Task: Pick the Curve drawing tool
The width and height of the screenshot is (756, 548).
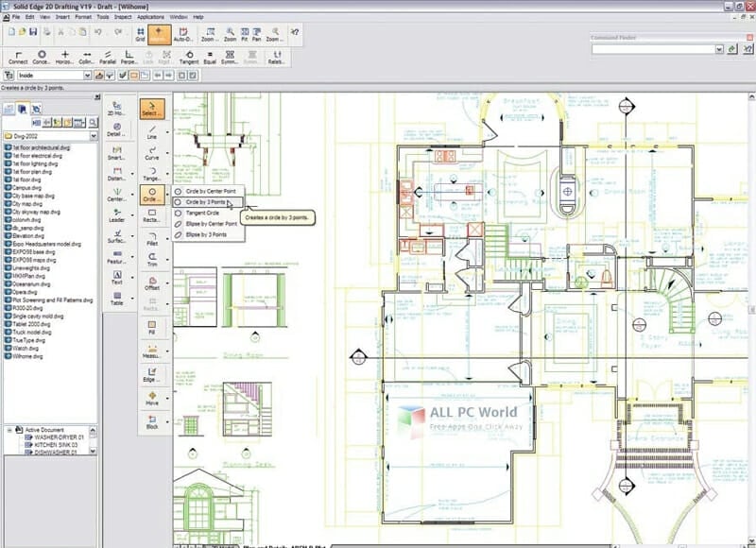Action: pyautogui.click(x=152, y=153)
